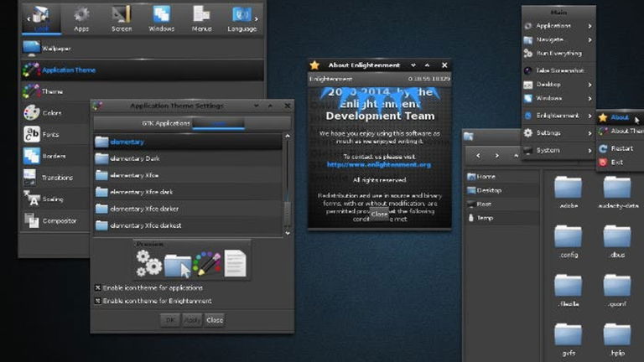This screenshot has width=644, height=362.
Task: Open the .gconf folder
Action: point(617,291)
